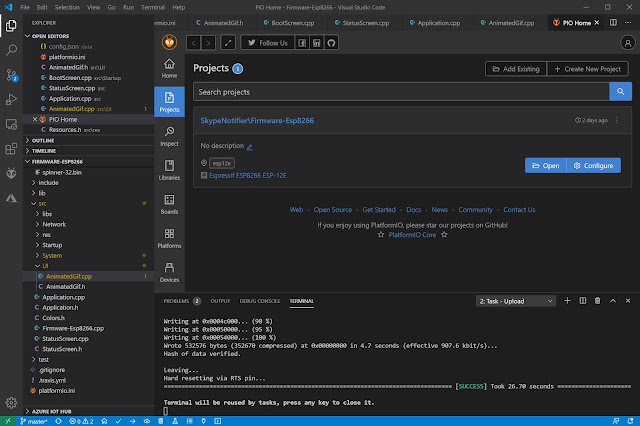Open the Source Control view
Image resolution: width=640 pixels, height=426 pixels.
point(11,75)
